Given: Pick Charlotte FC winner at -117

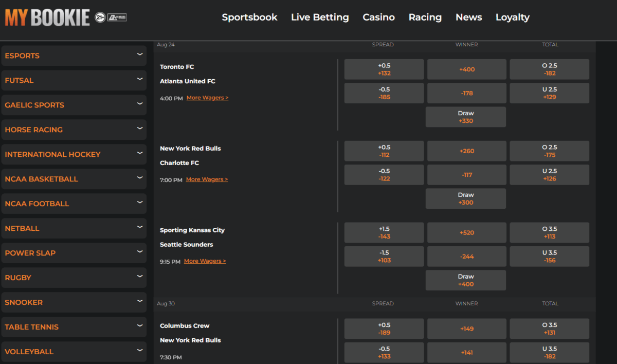Looking at the screenshot, I should (467, 175).
